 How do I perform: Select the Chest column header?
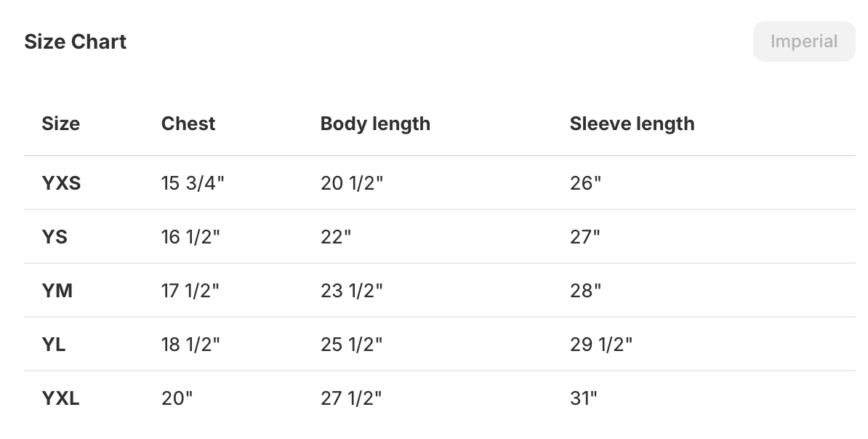coord(188,124)
